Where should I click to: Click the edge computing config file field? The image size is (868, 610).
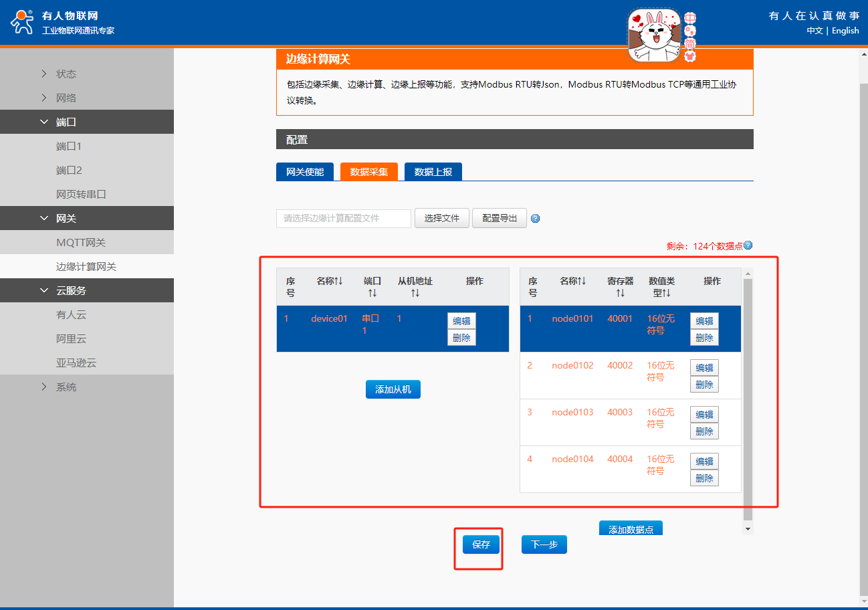[343, 219]
